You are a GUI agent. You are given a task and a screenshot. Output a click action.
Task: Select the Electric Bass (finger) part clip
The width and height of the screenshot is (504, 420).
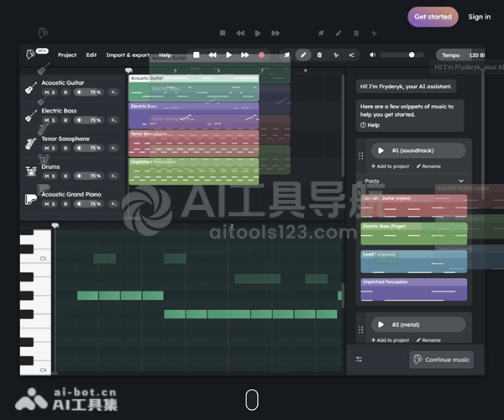(x=413, y=234)
